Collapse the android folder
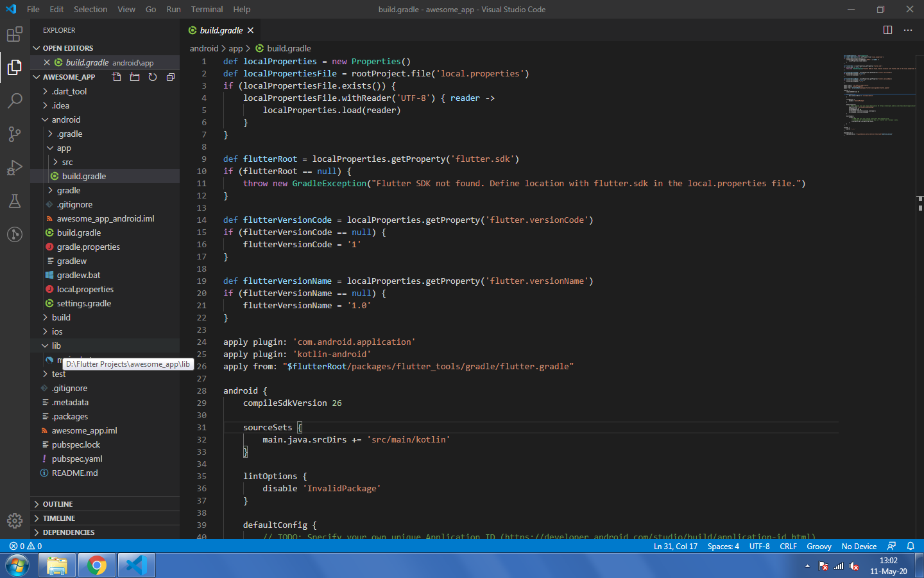Image resolution: width=924 pixels, height=578 pixels. [x=105, y=119]
